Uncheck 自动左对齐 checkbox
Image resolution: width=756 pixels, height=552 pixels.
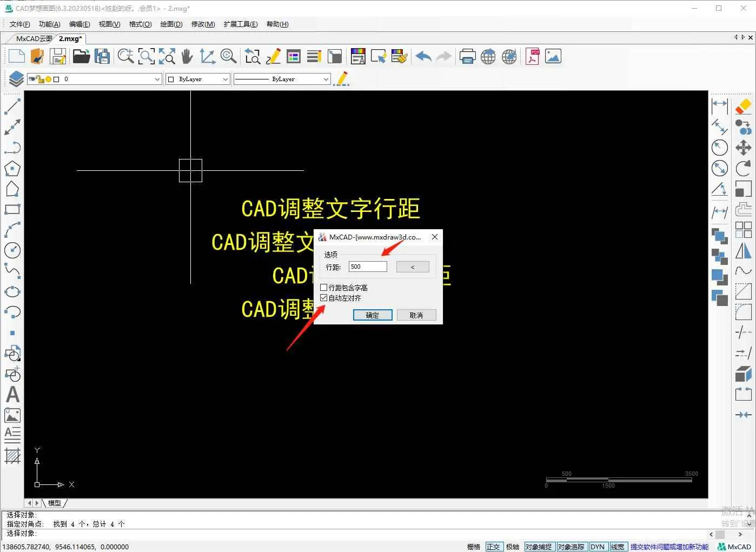(x=324, y=298)
